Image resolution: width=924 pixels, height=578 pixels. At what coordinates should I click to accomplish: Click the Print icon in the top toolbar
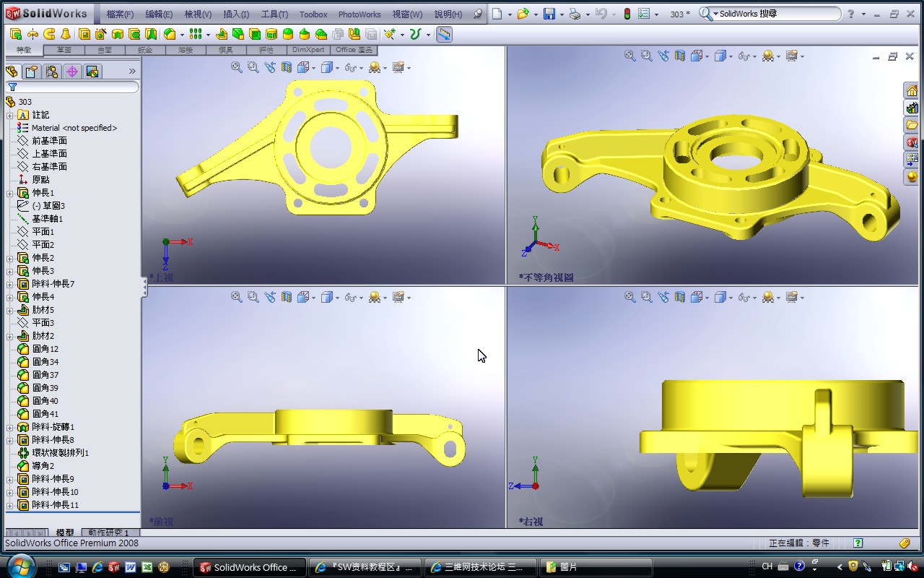click(575, 14)
